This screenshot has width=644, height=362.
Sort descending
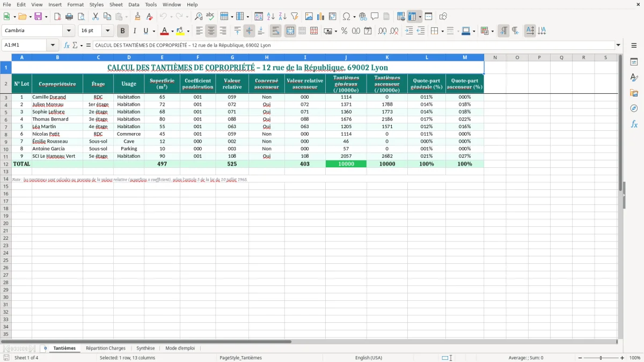pos(282,17)
